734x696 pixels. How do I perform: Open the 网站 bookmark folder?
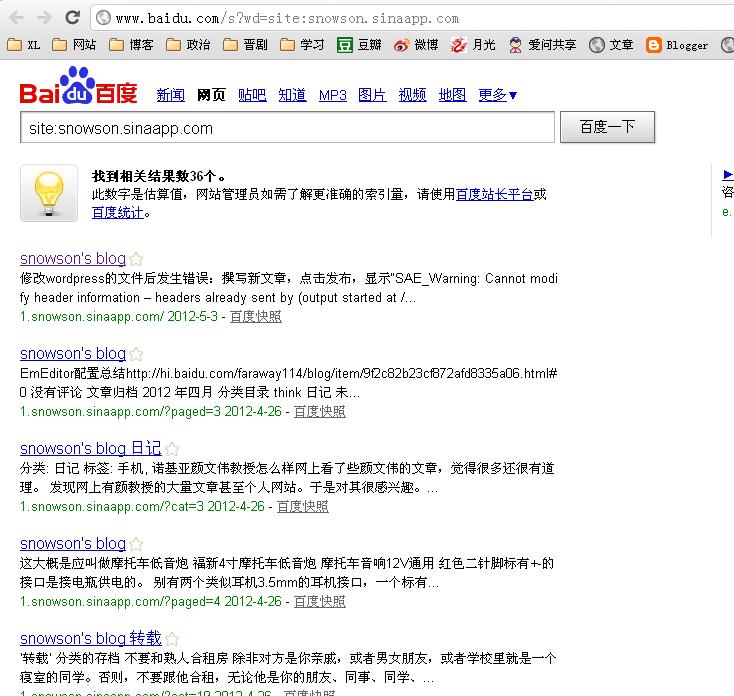(x=74, y=45)
